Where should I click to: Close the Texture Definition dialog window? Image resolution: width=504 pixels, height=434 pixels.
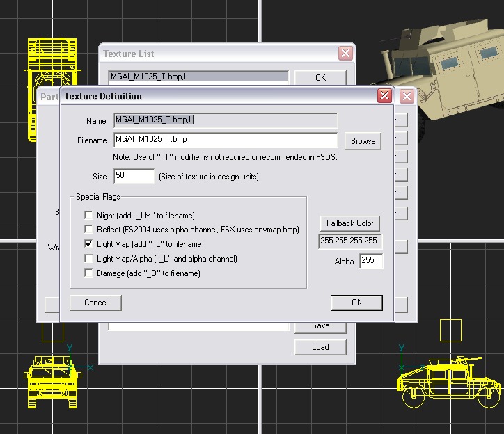384,96
